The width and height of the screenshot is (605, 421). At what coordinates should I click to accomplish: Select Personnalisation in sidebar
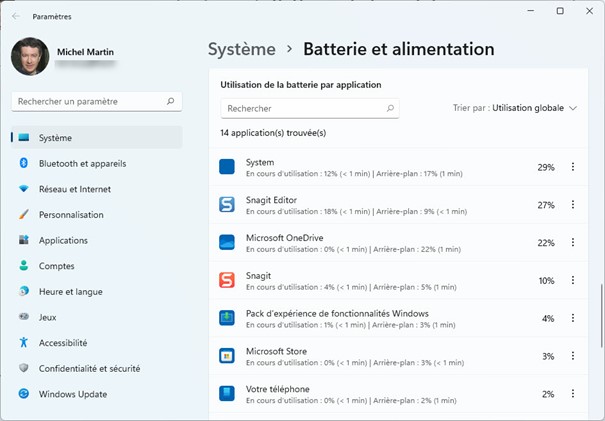(71, 215)
